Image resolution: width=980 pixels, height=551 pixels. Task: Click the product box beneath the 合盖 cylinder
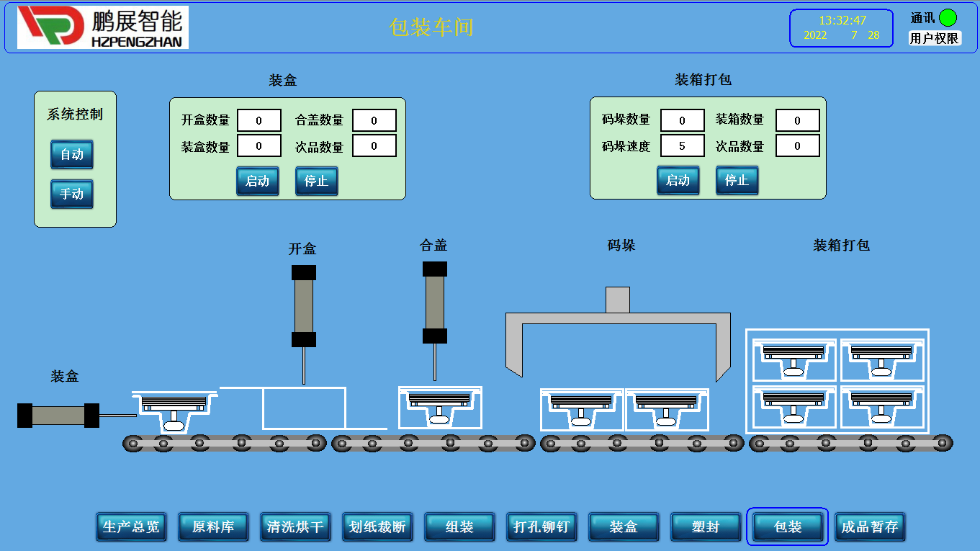coord(440,408)
